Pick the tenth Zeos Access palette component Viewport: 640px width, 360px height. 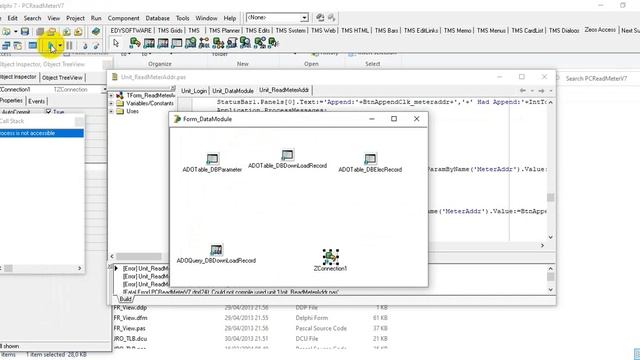pyautogui.click(x=260, y=43)
